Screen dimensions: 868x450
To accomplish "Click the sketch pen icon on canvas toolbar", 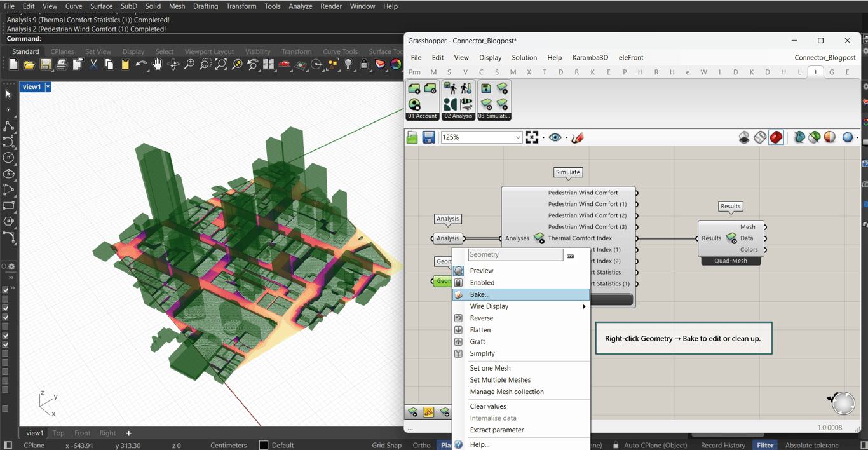I will coord(578,137).
